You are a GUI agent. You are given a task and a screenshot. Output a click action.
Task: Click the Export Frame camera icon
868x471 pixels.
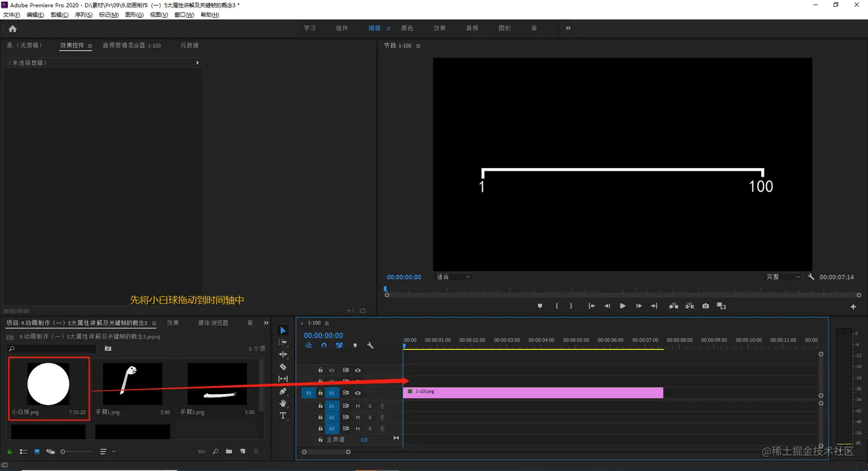(706, 306)
